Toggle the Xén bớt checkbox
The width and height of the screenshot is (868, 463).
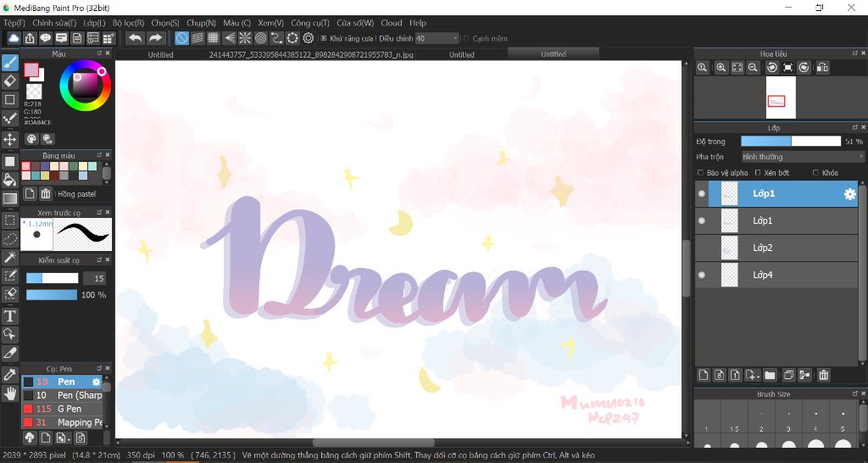click(x=758, y=173)
